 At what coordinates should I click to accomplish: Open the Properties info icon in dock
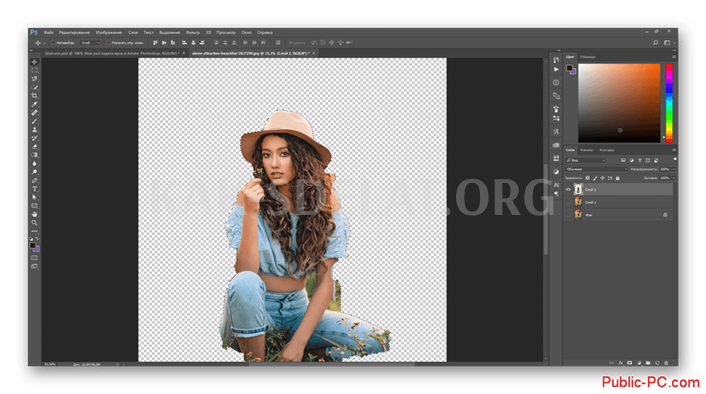(x=556, y=82)
